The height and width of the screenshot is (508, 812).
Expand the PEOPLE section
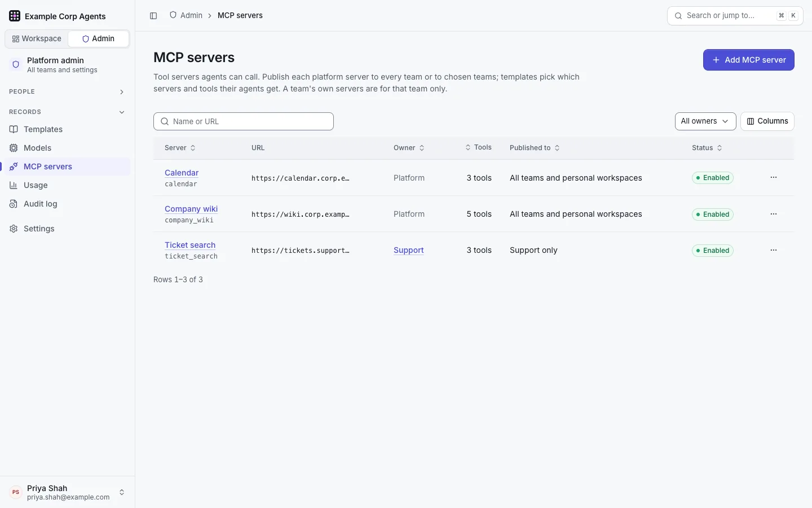[x=68, y=91]
